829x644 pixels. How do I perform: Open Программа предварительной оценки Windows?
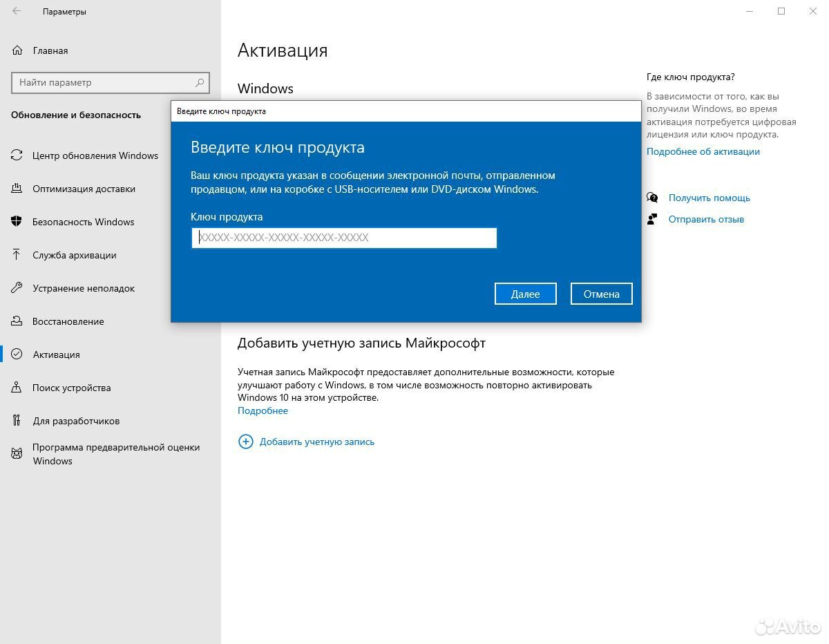point(115,454)
